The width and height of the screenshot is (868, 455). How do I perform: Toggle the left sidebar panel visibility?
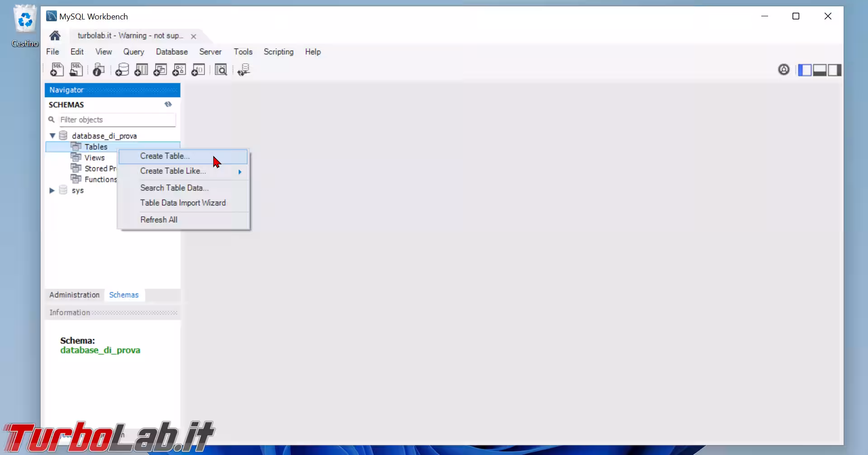pos(805,70)
